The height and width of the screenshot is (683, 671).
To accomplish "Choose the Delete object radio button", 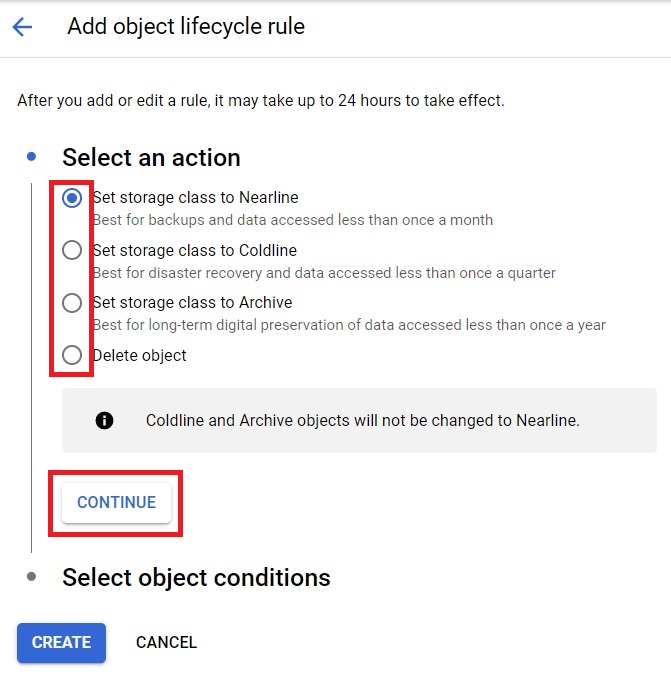I will (72, 355).
